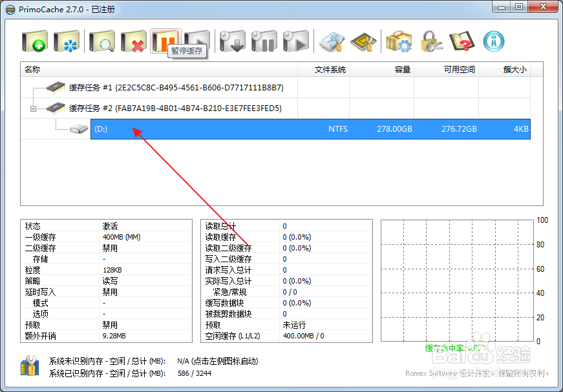Viewport: 563px width, 392px height.
Task: Open the view cache task magnifier icon
Action: (102, 41)
